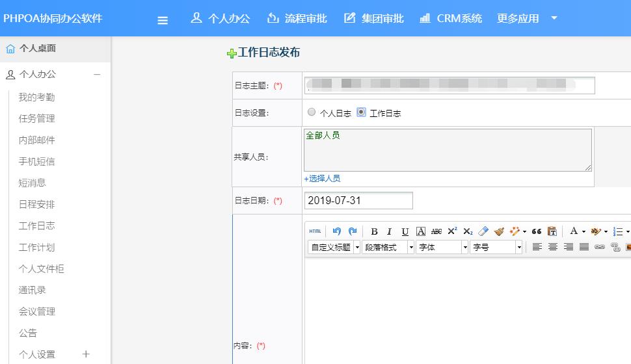Screen dimensions: 631x364
Task: Apply subscript formatting
Action: (x=468, y=231)
